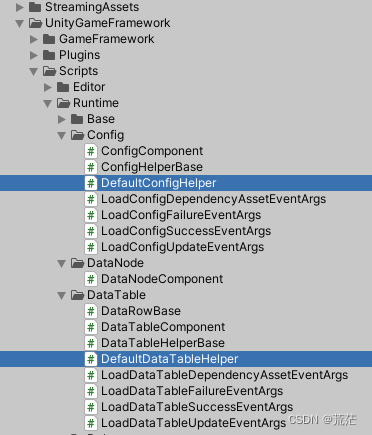372x435 pixels.
Task: Expand the Editor folder arrow
Action: tap(48, 87)
